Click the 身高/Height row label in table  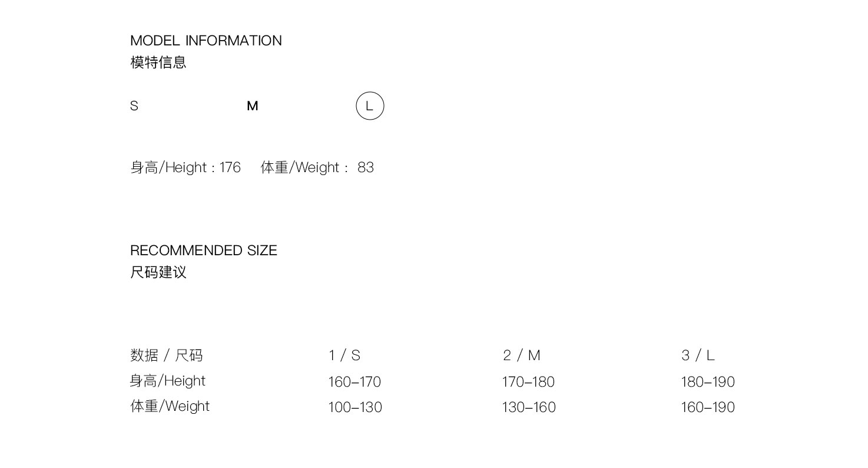pyautogui.click(x=168, y=381)
